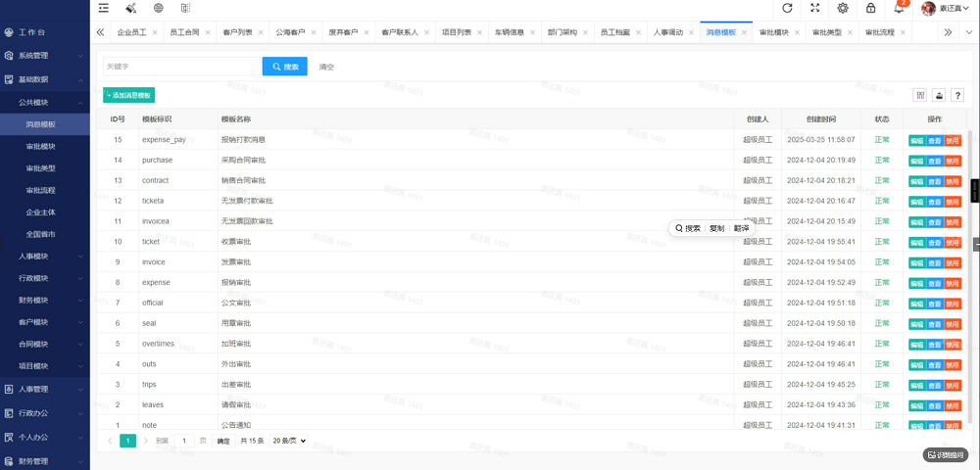The height and width of the screenshot is (470, 980).
Task: Open the 20条/页 page size dropdown
Action: click(289, 441)
